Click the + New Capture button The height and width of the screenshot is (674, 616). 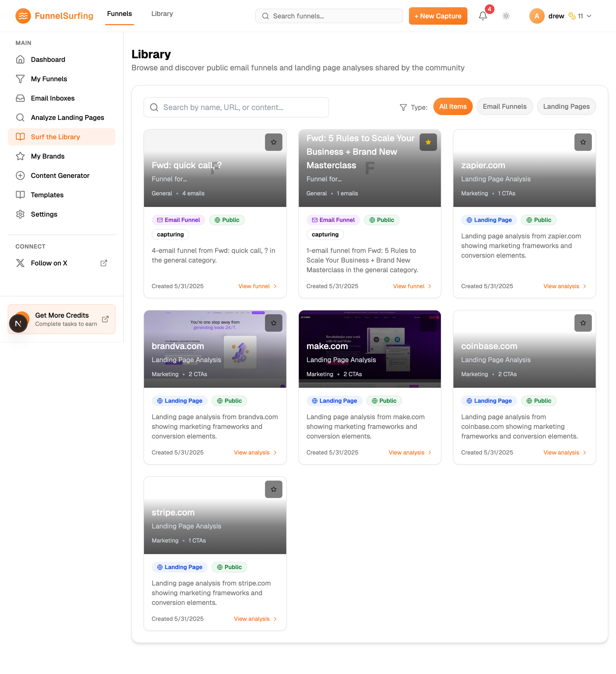[x=438, y=16]
